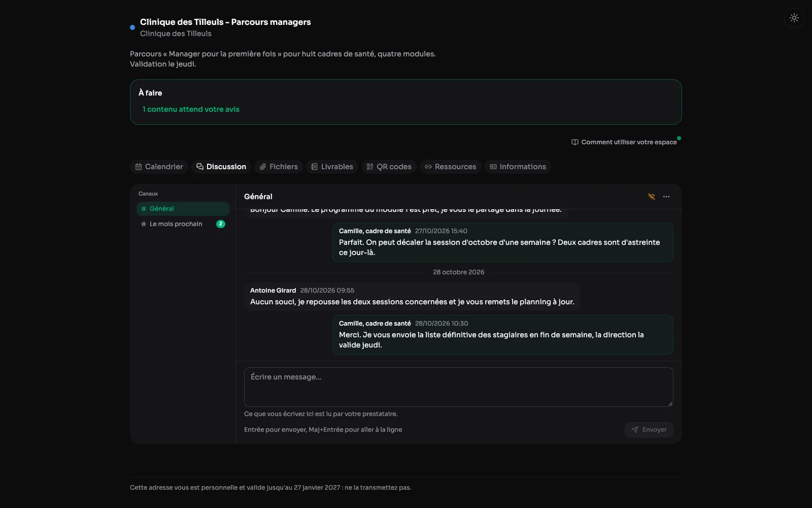812x508 pixels.
Task: Click the Clinique des Tilleuls - Parcours managers title
Action: click(225, 22)
